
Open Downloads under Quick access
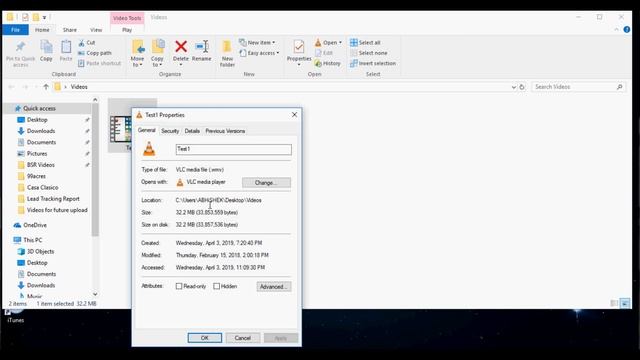(41, 131)
